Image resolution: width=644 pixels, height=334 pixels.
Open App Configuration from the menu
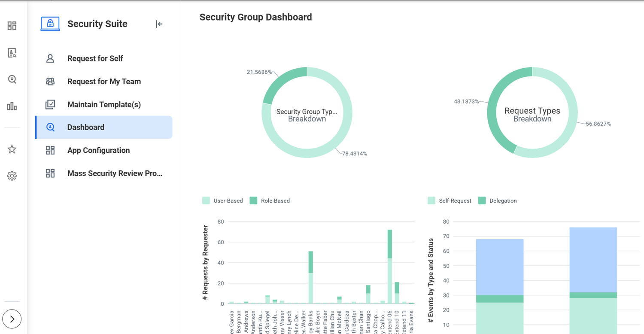coord(98,150)
